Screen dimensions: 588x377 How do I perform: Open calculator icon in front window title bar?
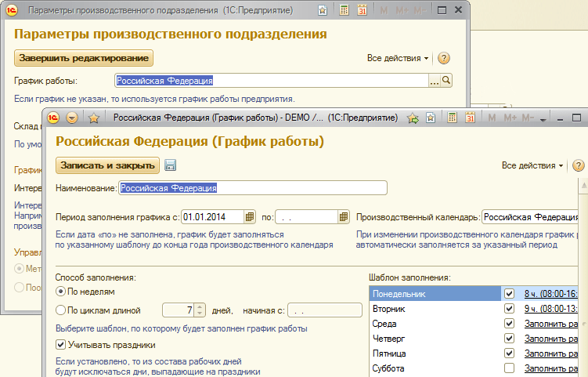tap(453, 118)
